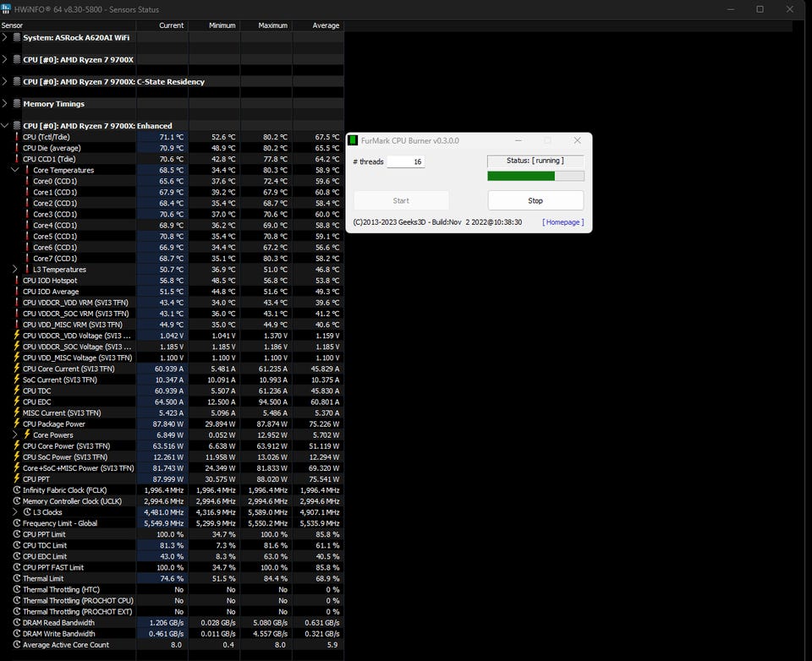The height and width of the screenshot is (661, 812).
Task: Click clock icon next to Infinity Fabric Clock
Action: (17, 489)
